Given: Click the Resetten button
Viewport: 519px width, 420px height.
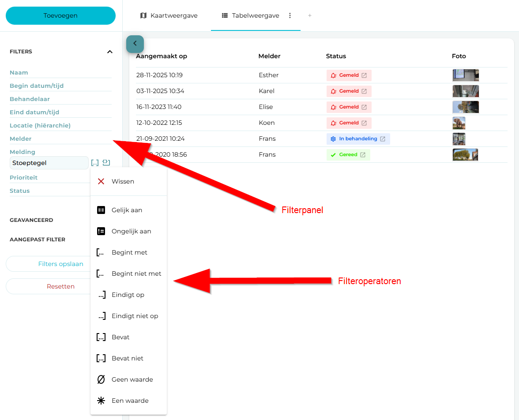Looking at the screenshot, I should pyautogui.click(x=60, y=286).
